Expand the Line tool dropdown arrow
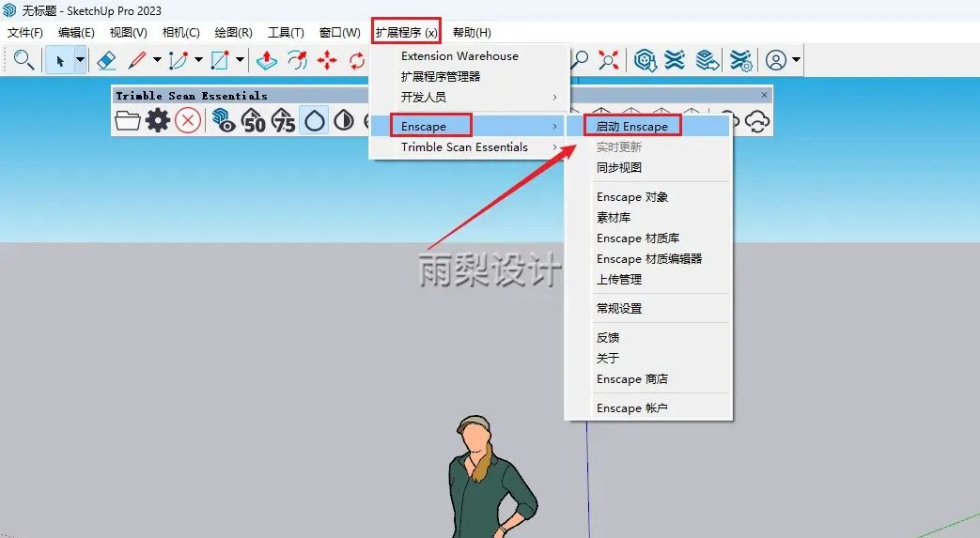The height and width of the screenshot is (538, 980). (157, 60)
